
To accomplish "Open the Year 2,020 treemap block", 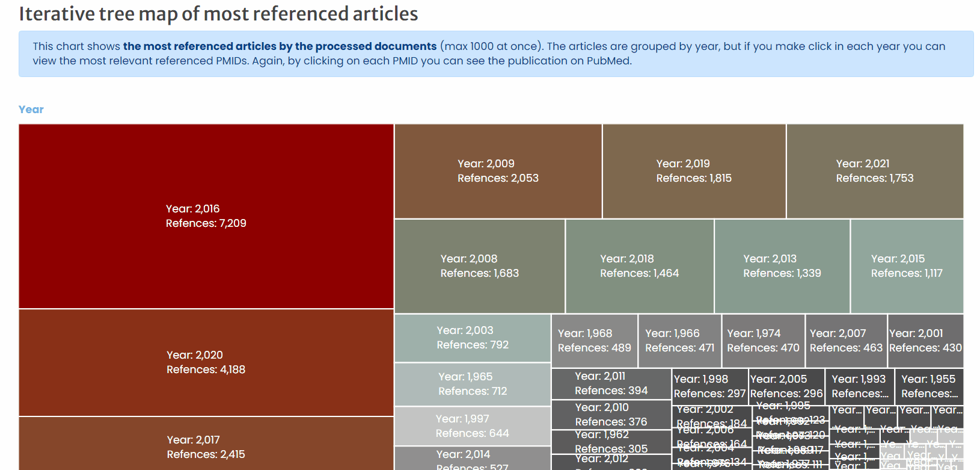I will coord(206,362).
